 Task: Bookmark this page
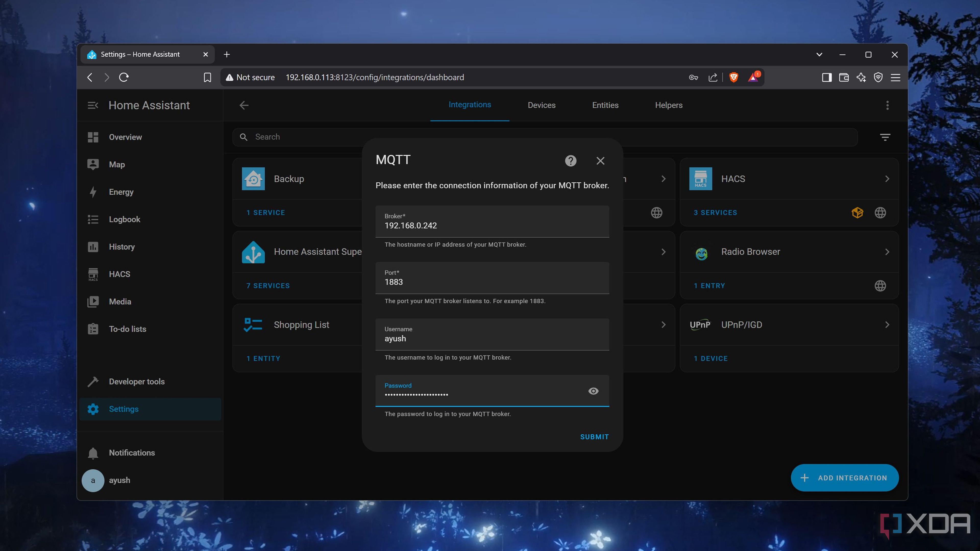[x=207, y=78]
